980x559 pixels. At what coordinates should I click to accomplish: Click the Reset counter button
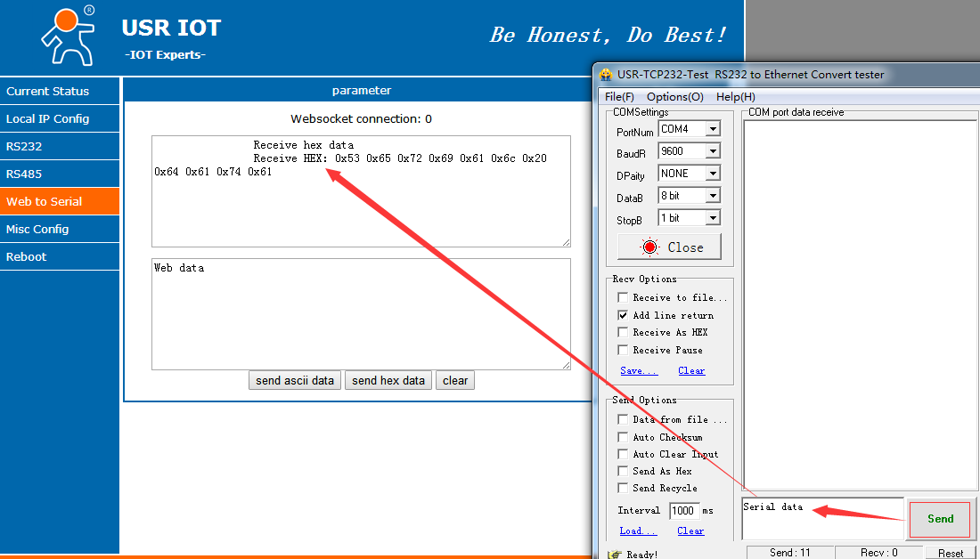950,553
